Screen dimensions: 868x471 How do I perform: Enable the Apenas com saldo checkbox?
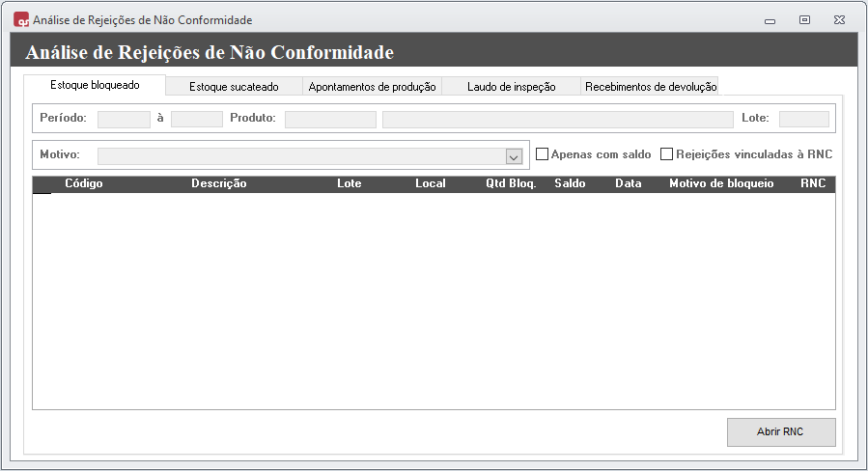click(x=543, y=153)
